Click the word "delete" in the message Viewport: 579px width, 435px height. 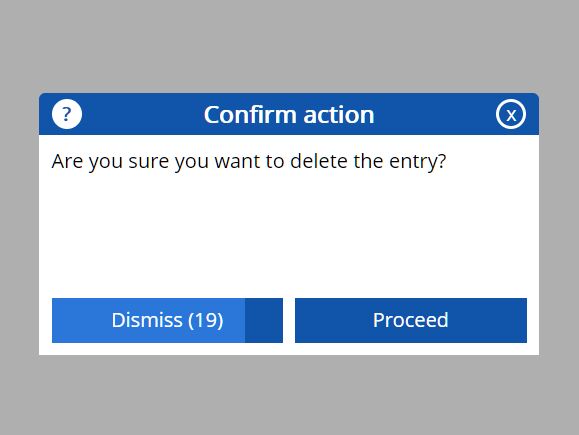point(319,161)
